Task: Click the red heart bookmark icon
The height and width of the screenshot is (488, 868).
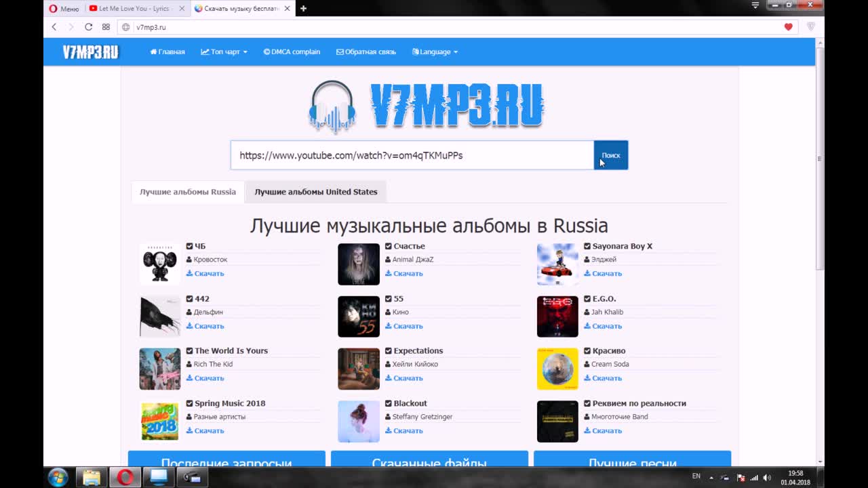Action: [x=788, y=27]
